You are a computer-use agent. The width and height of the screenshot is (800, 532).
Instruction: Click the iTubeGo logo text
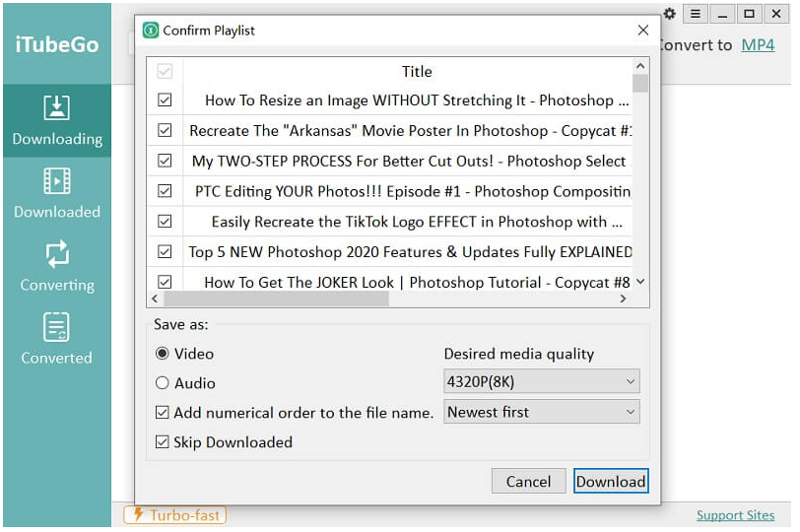pos(57,45)
